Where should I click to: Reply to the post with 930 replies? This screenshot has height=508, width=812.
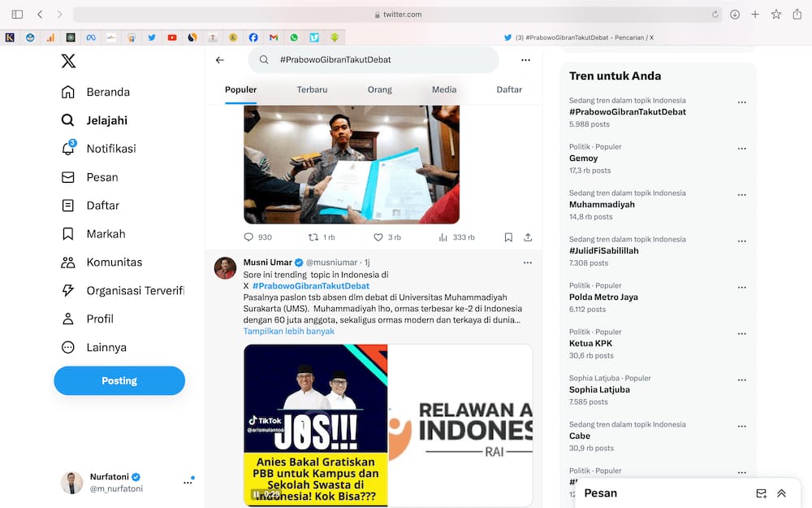[257, 237]
